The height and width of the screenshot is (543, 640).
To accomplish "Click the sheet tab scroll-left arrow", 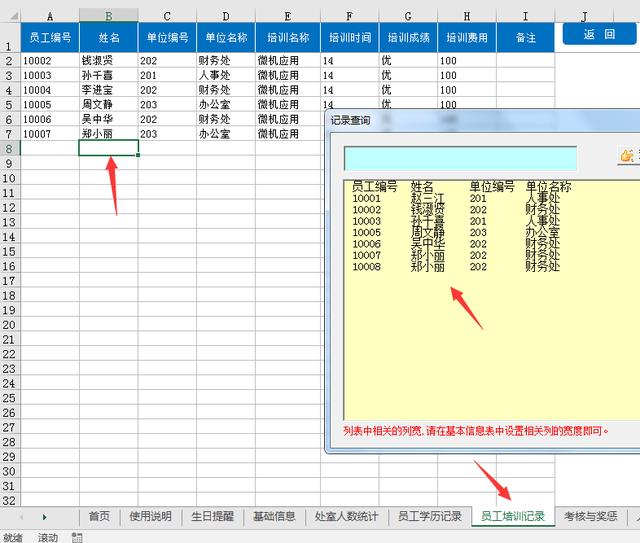I will point(21,517).
